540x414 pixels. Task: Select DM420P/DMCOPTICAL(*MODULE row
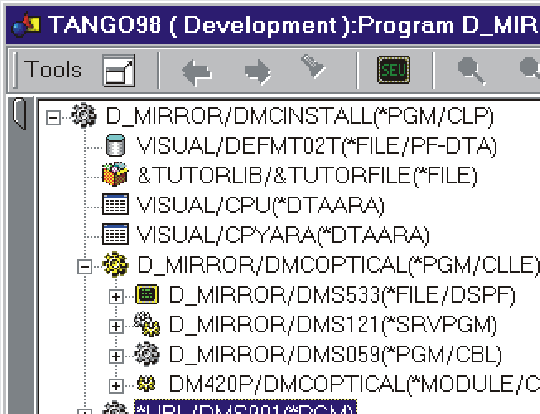pos(354,384)
